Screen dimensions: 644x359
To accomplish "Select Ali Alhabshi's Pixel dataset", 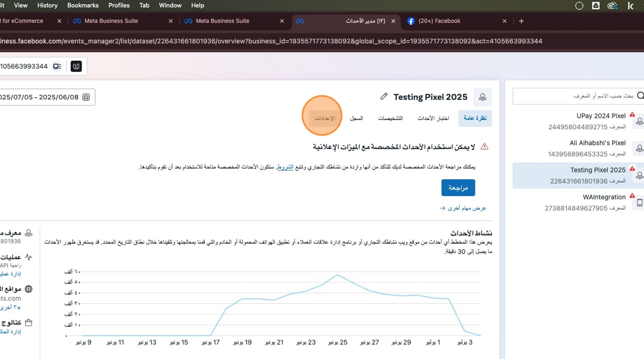I will coord(578,148).
